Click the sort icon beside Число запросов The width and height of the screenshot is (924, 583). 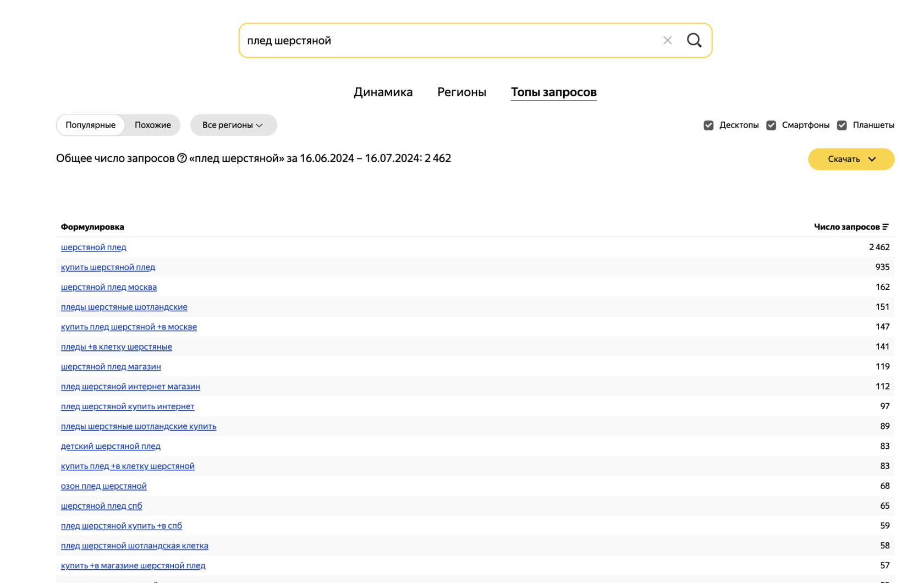point(886,227)
